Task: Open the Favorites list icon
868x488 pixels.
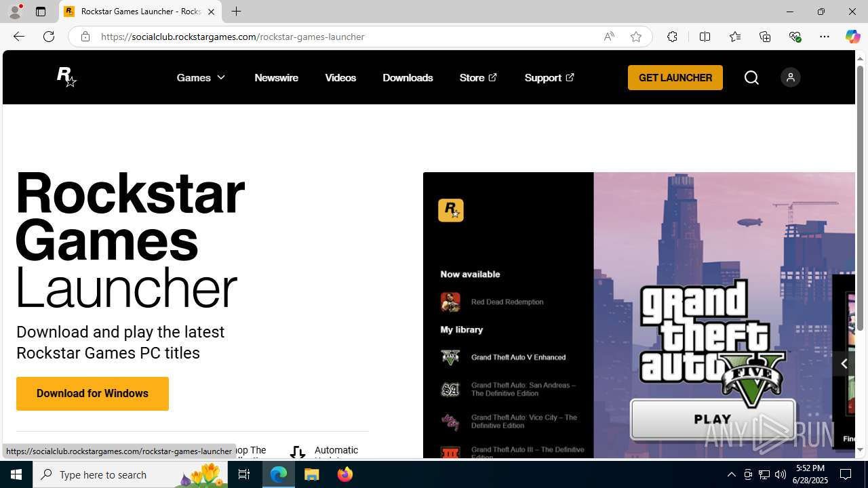Action: [734, 37]
